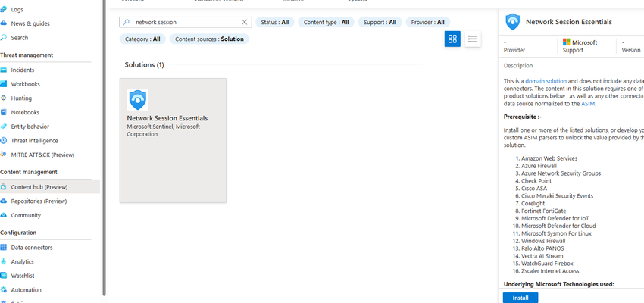Screen dimensions: 644x303
Task: Click the Notebooks icon
Action: [x=3, y=112]
